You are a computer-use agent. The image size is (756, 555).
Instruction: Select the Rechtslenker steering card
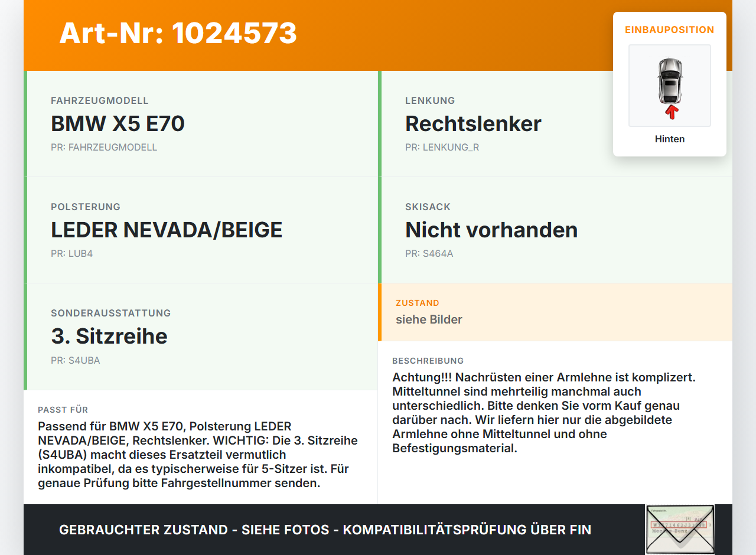[x=555, y=124]
